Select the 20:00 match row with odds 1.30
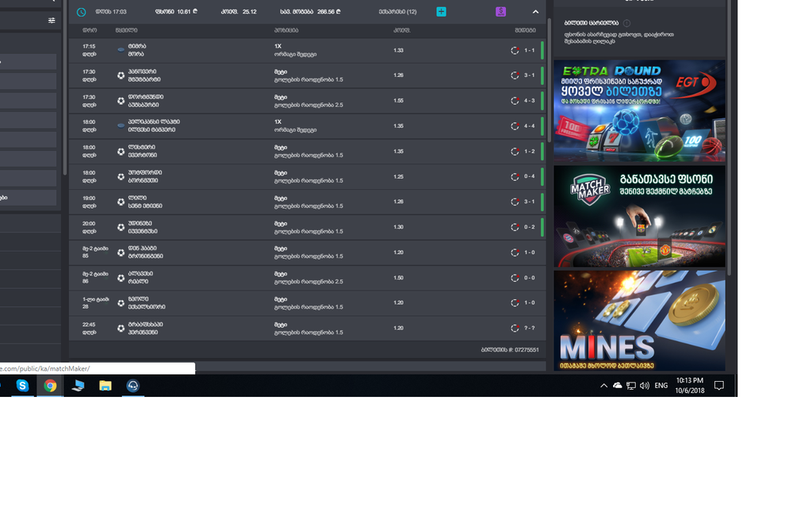 pyautogui.click(x=305, y=228)
